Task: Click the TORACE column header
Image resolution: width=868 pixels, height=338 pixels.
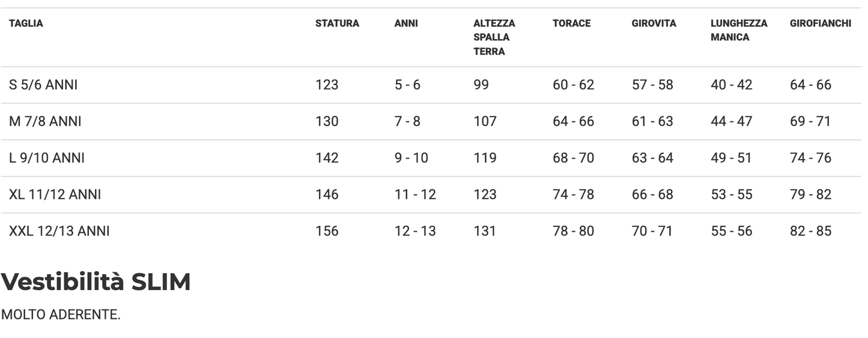Action: [x=571, y=24]
